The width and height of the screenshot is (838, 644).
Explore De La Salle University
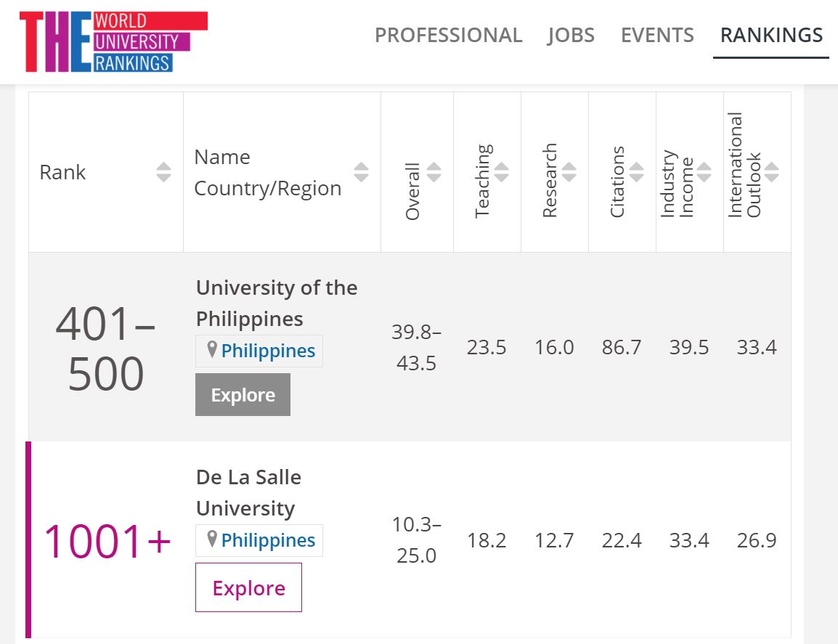248,587
